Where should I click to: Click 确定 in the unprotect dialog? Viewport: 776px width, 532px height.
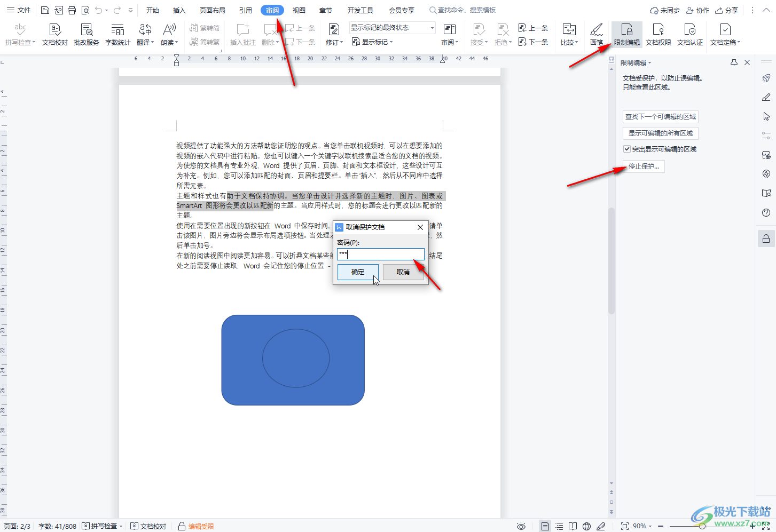358,272
